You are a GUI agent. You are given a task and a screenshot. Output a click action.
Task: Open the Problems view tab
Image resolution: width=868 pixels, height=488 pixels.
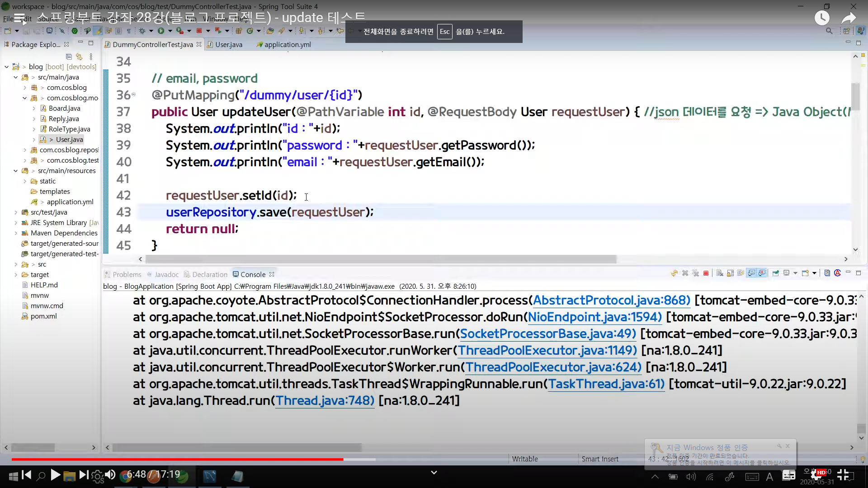pos(127,274)
